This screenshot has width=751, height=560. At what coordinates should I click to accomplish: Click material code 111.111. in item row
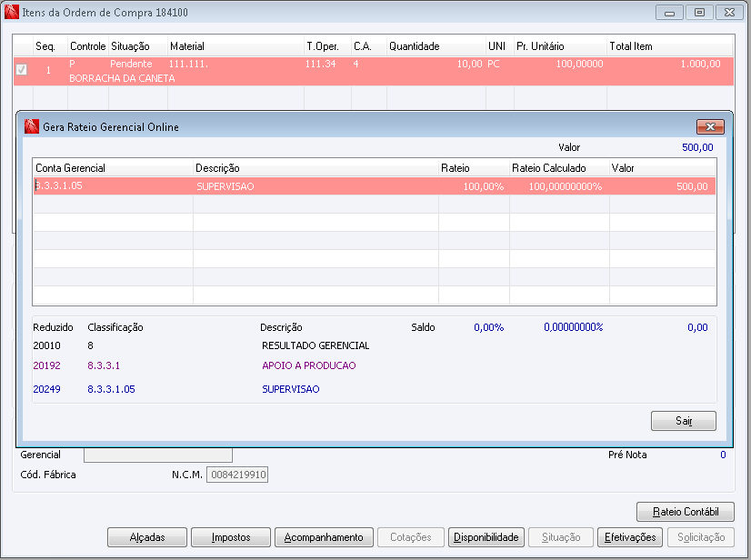[188, 64]
